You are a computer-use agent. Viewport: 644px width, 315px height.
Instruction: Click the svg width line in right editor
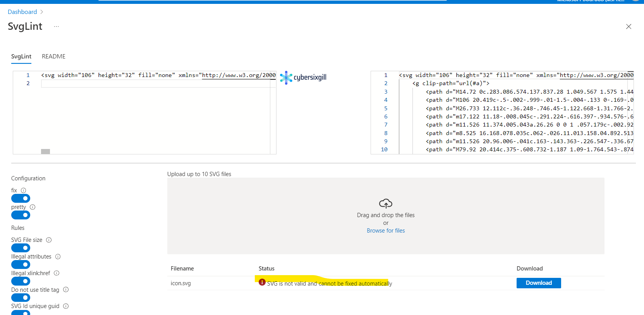(516, 75)
